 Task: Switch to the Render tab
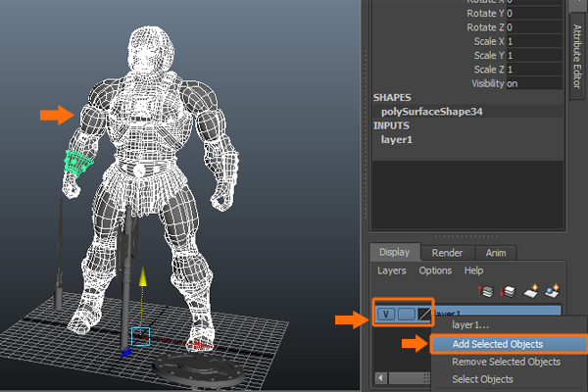pos(447,251)
